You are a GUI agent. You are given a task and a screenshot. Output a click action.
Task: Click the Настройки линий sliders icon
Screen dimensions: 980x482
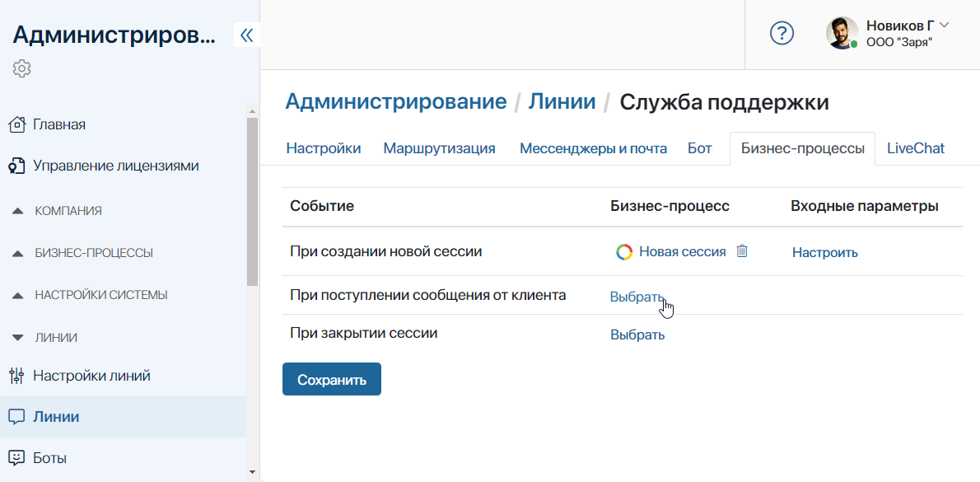16,376
